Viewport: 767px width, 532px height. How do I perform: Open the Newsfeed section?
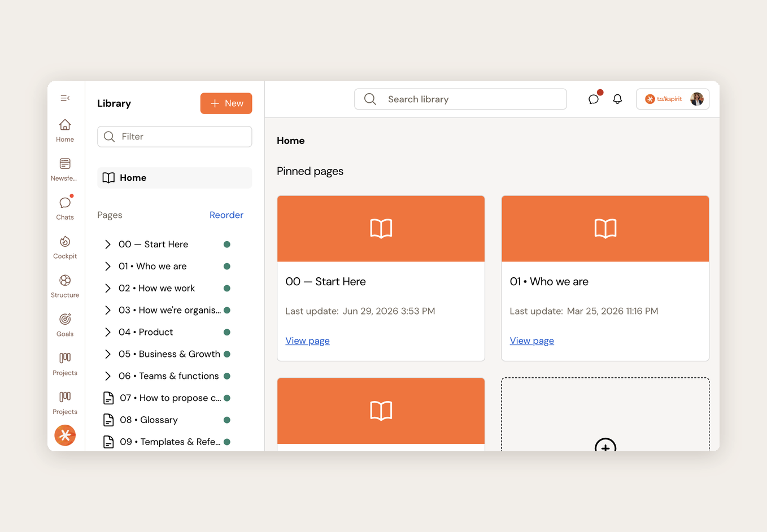[x=65, y=169]
